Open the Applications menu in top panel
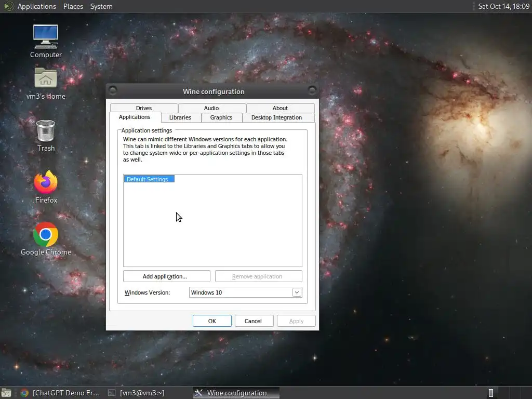This screenshot has width=532, height=399. pyautogui.click(x=37, y=6)
